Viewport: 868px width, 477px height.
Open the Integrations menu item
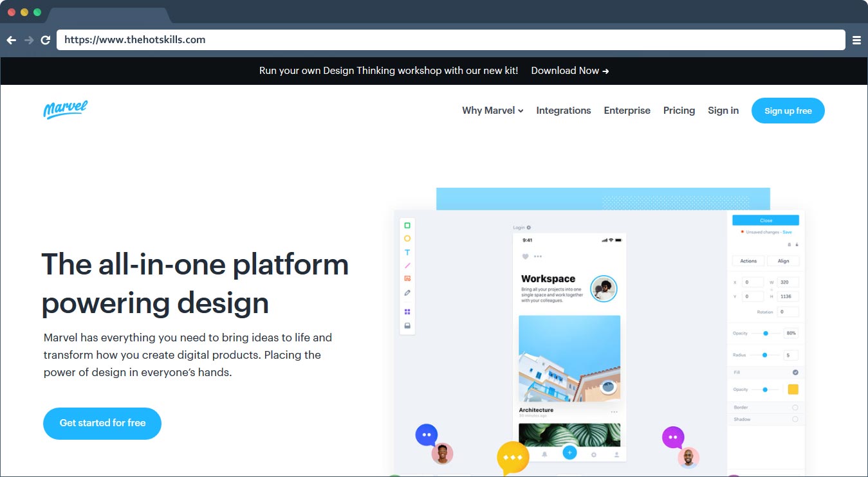[564, 111]
